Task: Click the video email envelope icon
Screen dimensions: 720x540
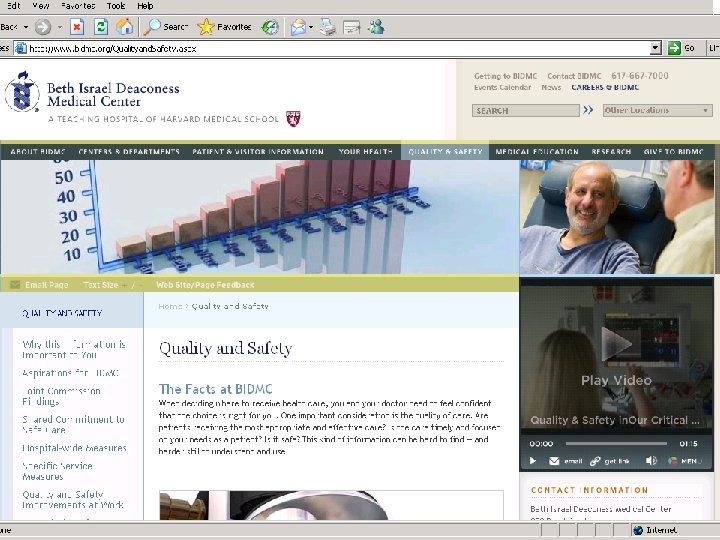Action: 554,461
